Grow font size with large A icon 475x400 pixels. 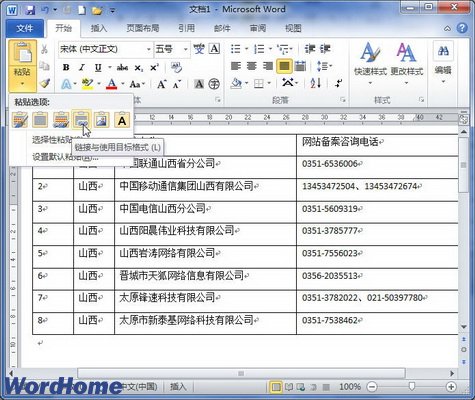(x=161, y=84)
